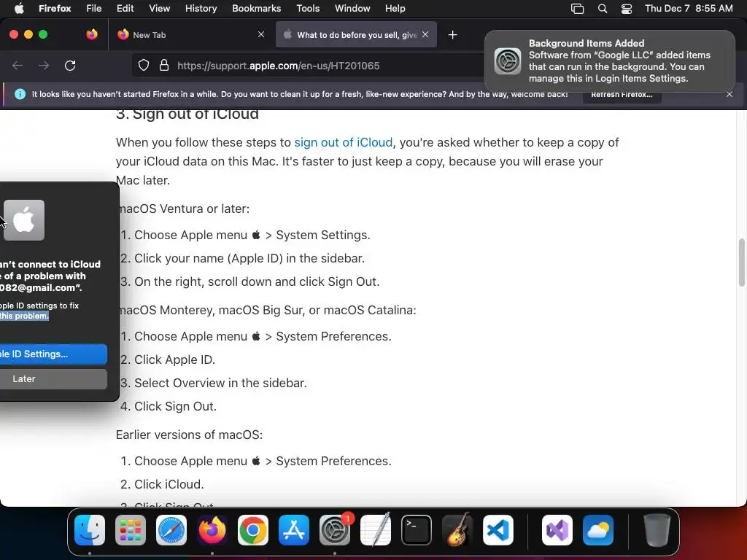Open Trash from the Dock

657,530
